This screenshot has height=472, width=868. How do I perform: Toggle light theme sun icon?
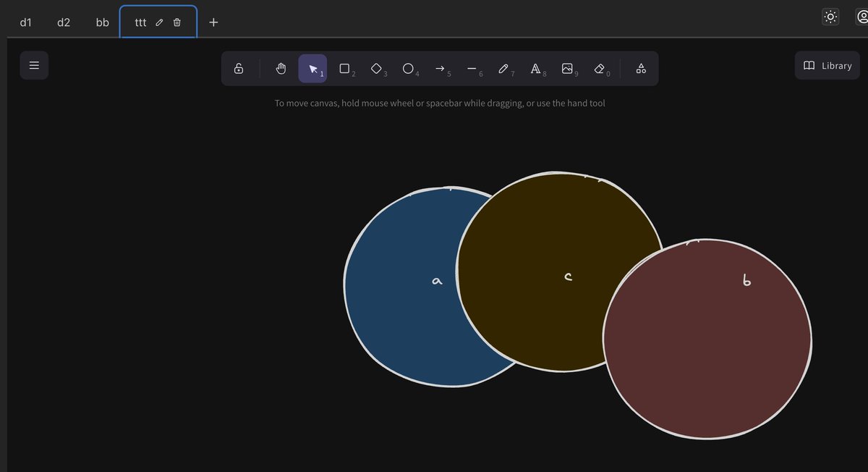[x=830, y=17]
